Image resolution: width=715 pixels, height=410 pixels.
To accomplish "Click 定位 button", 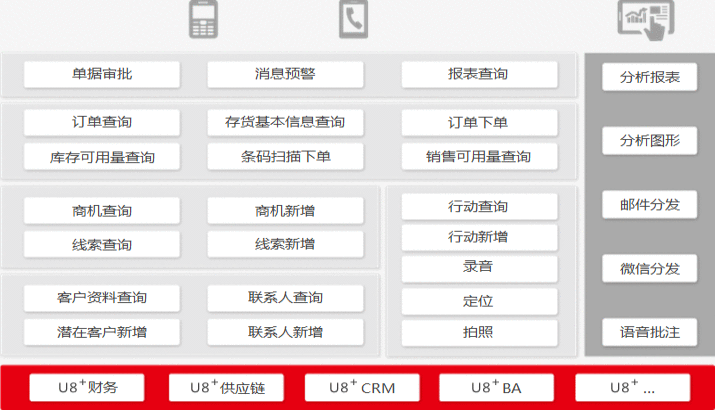I will (479, 301).
